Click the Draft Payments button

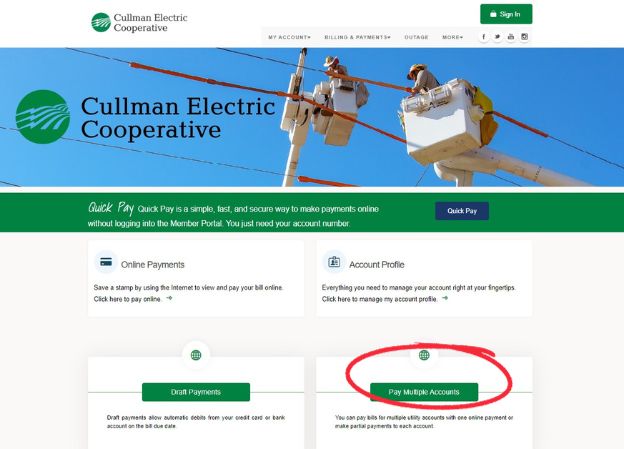coord(196,392)
